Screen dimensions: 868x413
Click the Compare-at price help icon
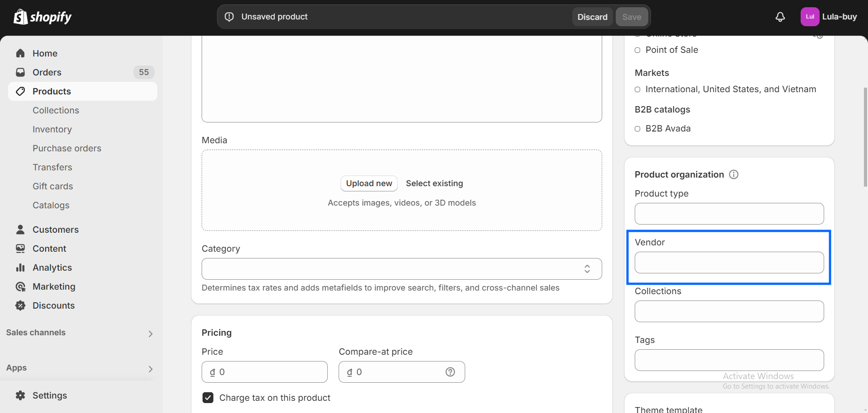pyautogui.click(x=450, y=372)
